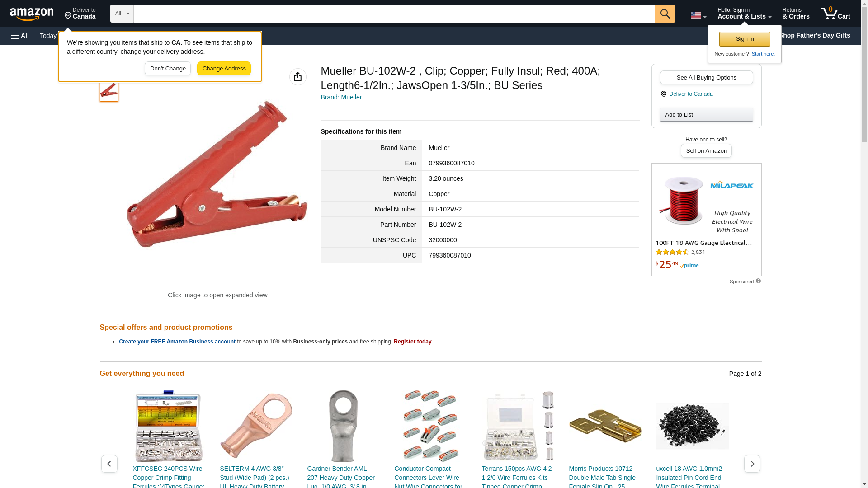The image size is (868, 488).
Task: Expand the All search category dropdown
Action: click(122, 14)
